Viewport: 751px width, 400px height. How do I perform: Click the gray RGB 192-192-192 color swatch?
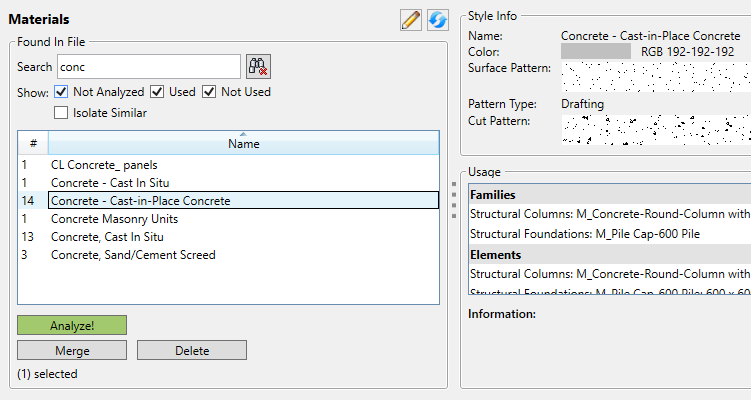pyautogui.click(x=596, y=51)
